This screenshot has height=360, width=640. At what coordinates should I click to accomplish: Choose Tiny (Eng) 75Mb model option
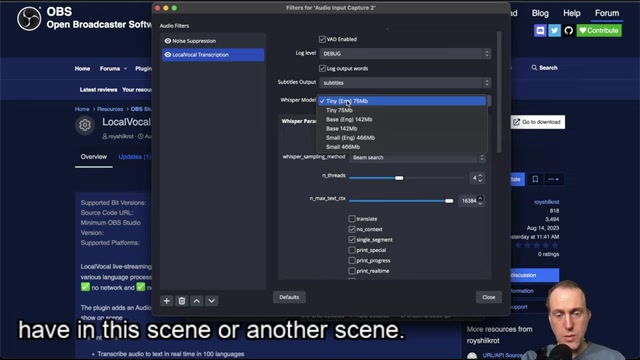[x=402, y=101]
